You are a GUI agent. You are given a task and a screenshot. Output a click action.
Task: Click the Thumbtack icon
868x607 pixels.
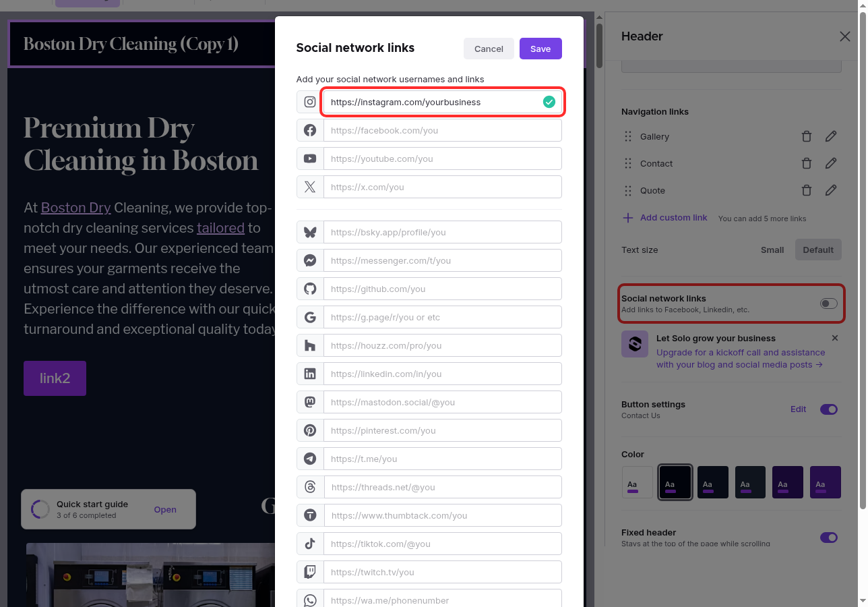[310, 515]
